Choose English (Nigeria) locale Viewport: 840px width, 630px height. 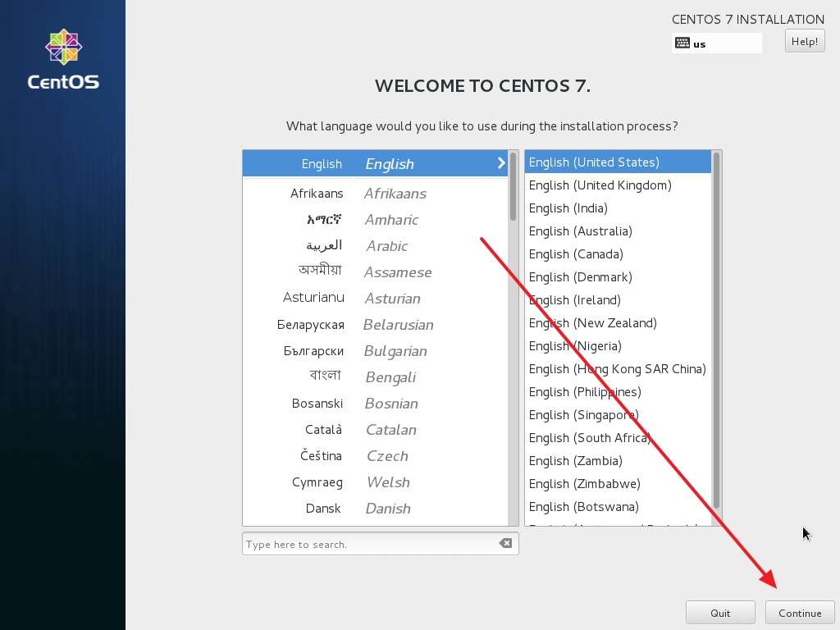tap(619, 346)
